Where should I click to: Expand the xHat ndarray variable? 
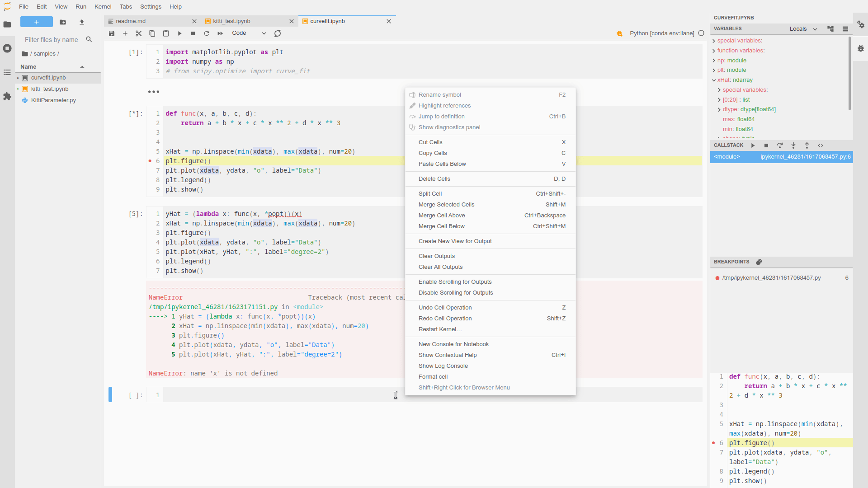coord(715,80)
